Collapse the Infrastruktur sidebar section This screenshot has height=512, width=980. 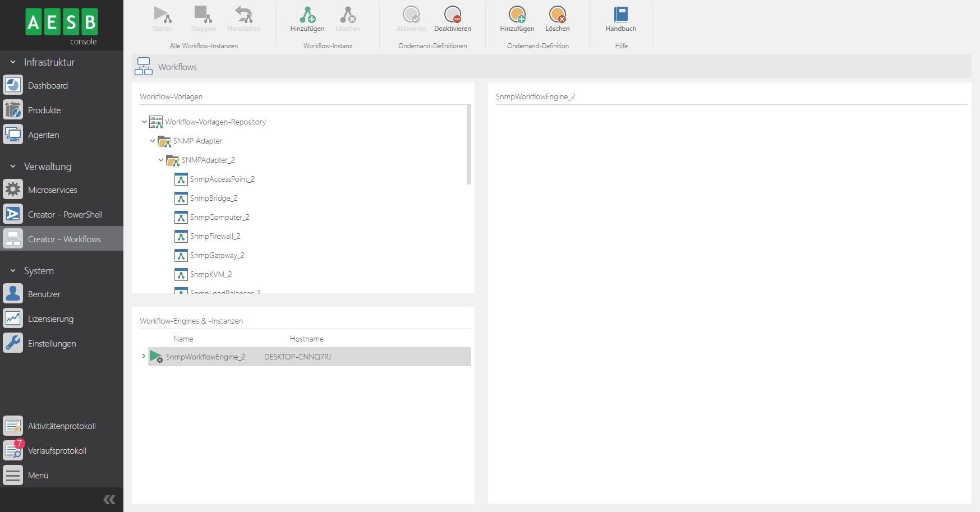(13, 62)
